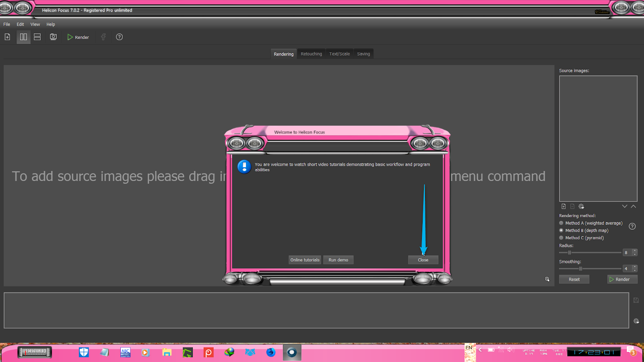Open source list gear settings dropdown

click(x=581, y=206)
